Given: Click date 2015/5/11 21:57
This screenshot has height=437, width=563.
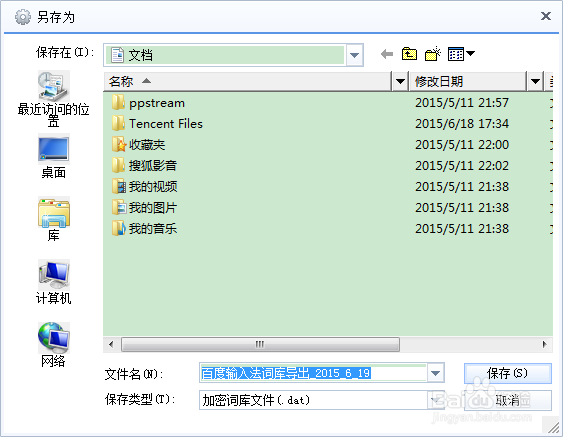Looking at the screenshot, I should coord(462,103).
